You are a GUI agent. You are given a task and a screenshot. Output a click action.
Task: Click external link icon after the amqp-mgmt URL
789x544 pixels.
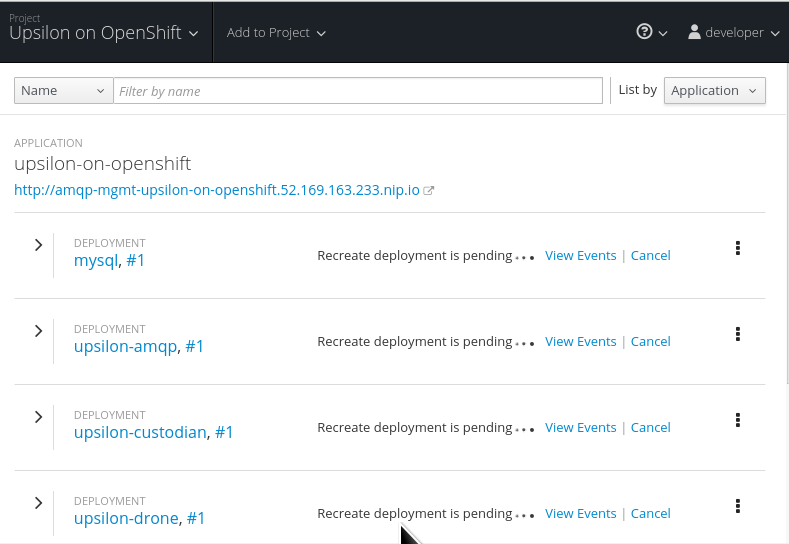[x=428, y=191]
